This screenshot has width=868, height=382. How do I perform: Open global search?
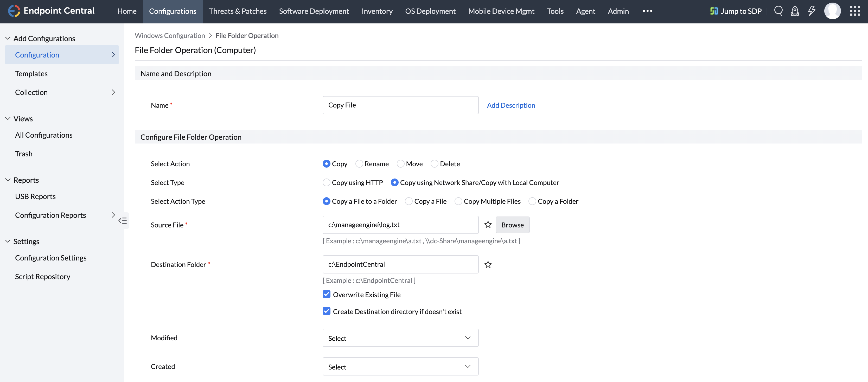point(778,11)
